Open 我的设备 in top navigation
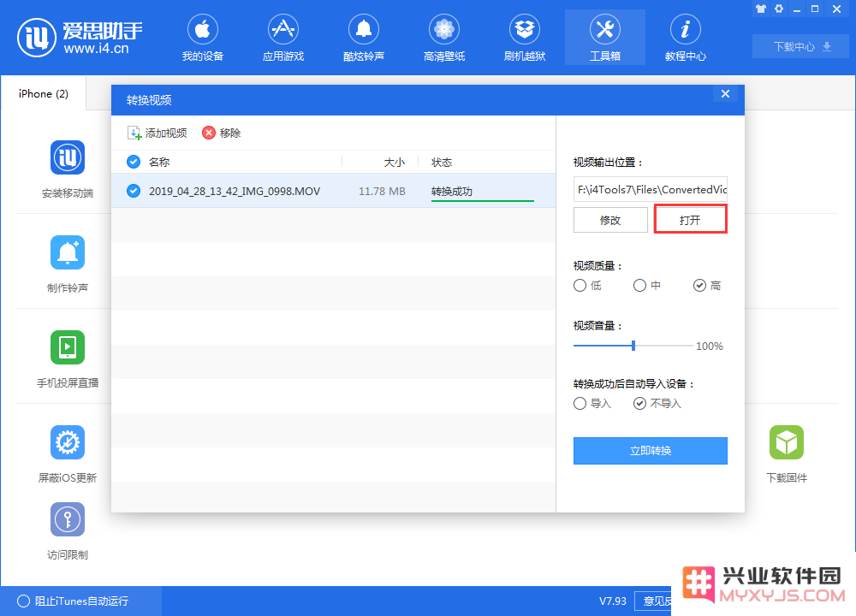The height and width of the screenshot is (616, 856). [x=203, y=38]
